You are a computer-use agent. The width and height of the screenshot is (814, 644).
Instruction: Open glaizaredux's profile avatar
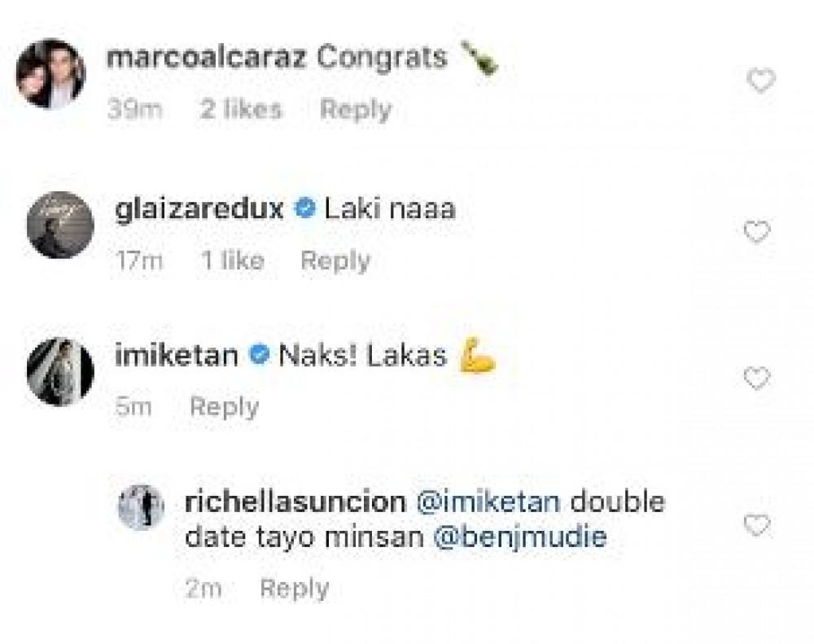pos(59,225)
